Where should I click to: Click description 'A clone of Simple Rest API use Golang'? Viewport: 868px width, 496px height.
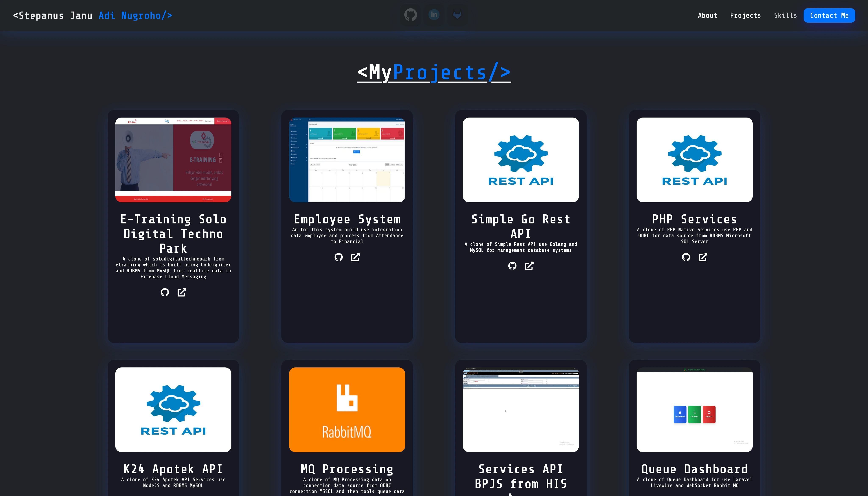point(521,247)
